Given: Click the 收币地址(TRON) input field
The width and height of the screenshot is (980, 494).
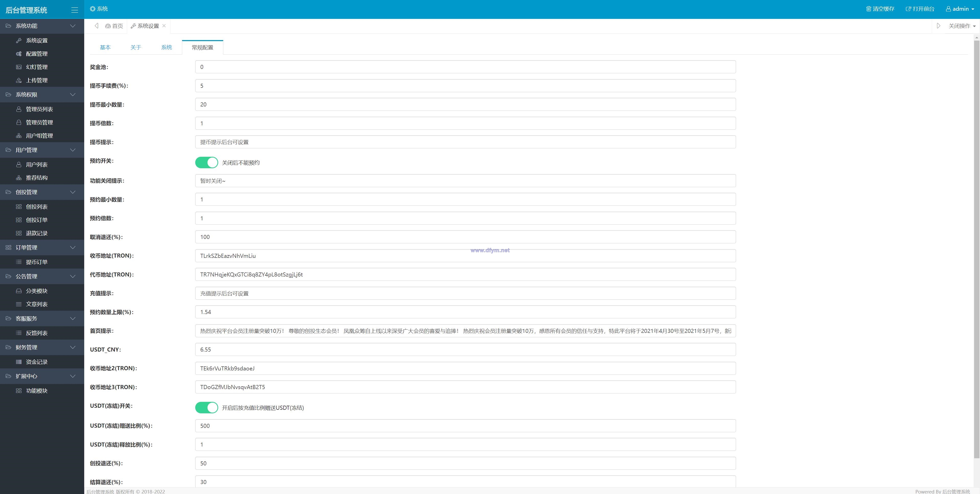Looking at the screenshot, I should click(x=465, y=256).
